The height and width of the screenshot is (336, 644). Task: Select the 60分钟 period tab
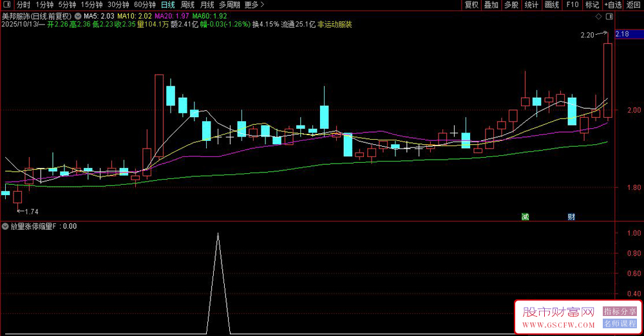pyautogui.click(x=145, y=5)
